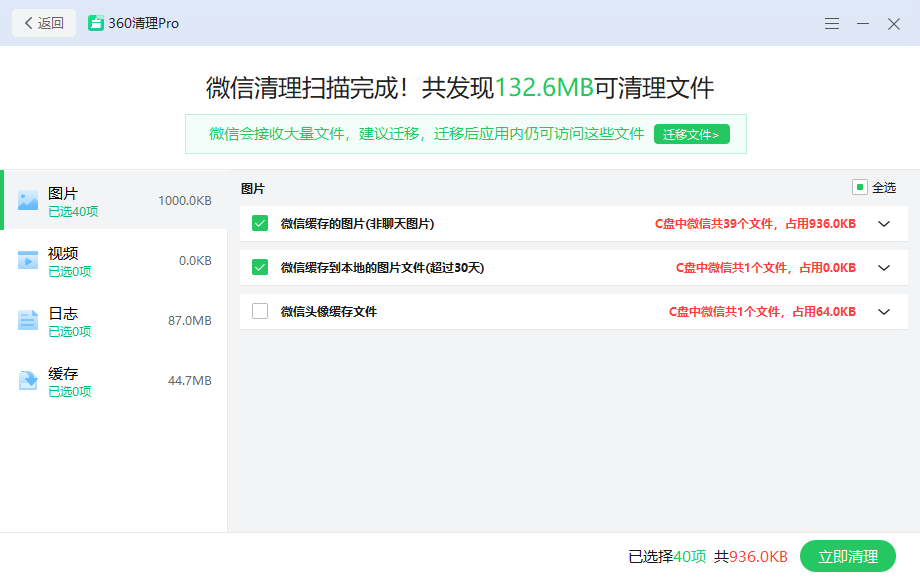The image size is (920, 580).
Task: Click the 迁移文件 button
Action: pos(692,134)
